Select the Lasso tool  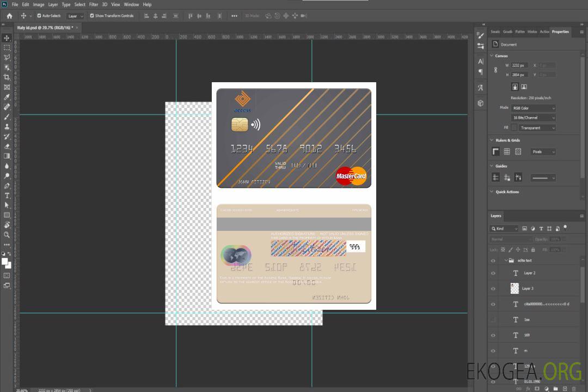7,57
